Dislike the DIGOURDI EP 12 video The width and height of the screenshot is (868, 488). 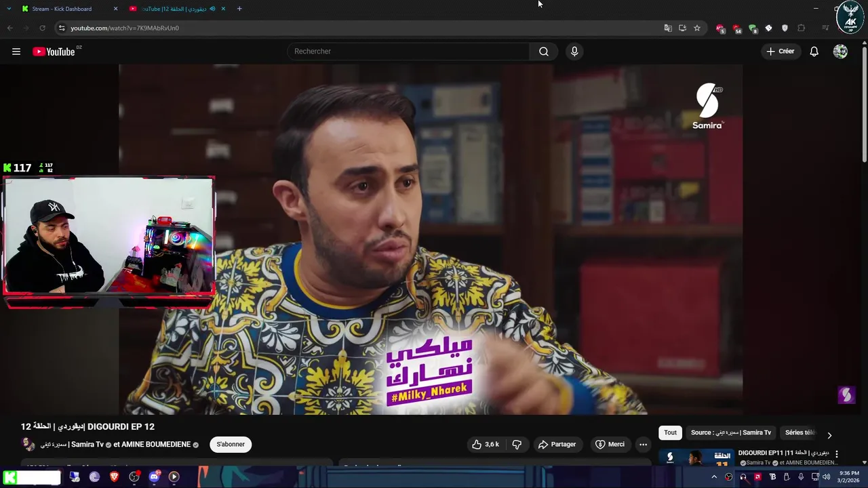517,445
